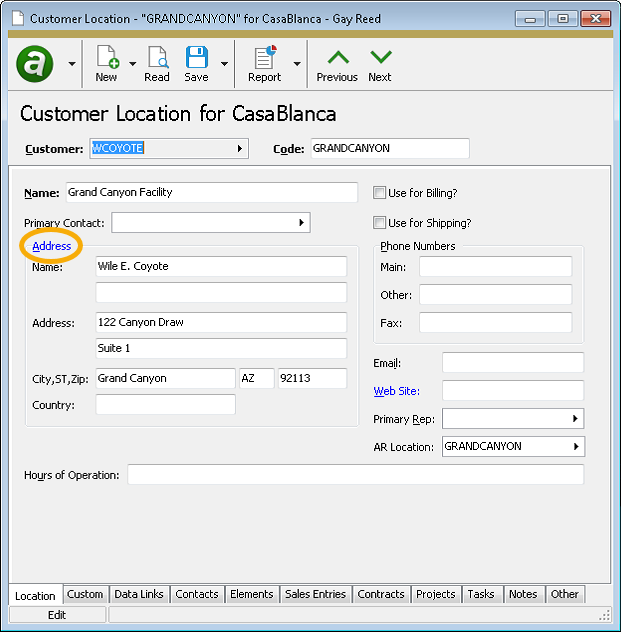621x632 pixels.
Task: Click the Hours of Operation field
Action: click(x=355, y=475)
